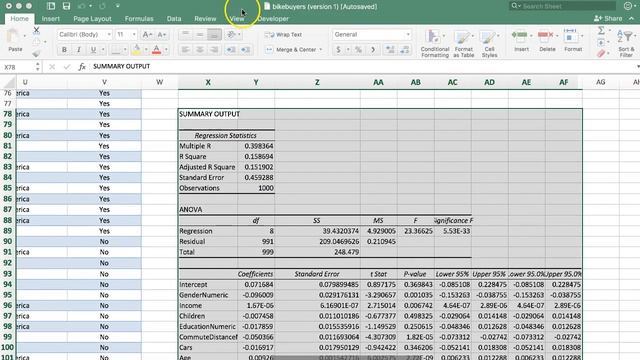Click the formula bar with SUMMARY OUTPUT

tap(363, 67)
